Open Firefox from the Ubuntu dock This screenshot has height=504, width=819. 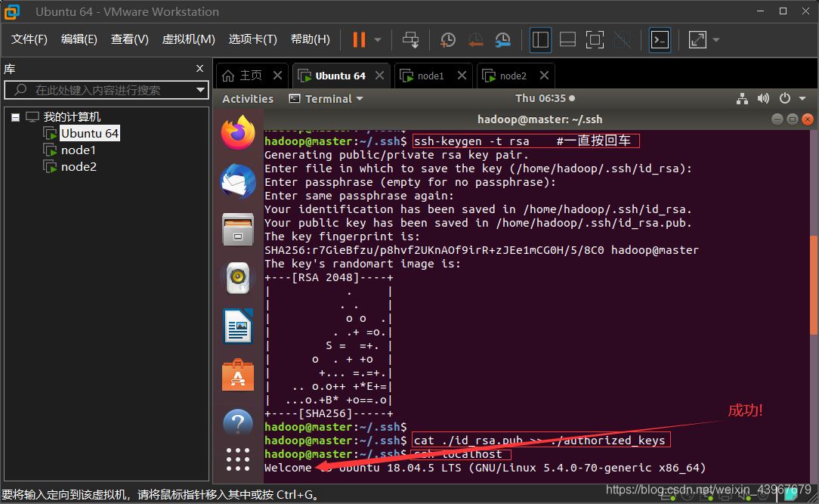point(238,133)
